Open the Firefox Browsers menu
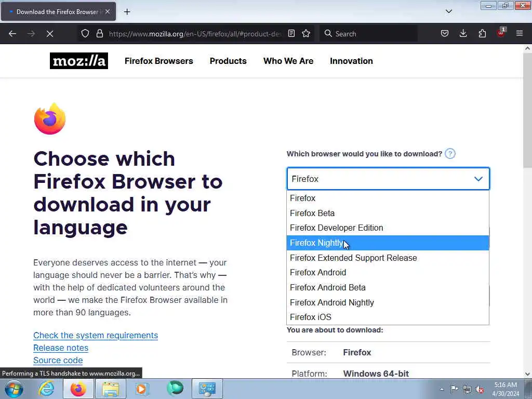 click(159, 61)
